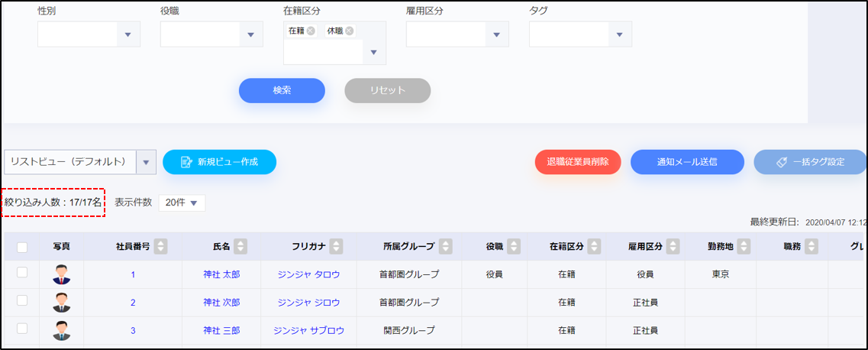This screenshot has height=350, width=868.
Task: Remove the 休職 tag from 在籍区分
Action: (349, 31)
